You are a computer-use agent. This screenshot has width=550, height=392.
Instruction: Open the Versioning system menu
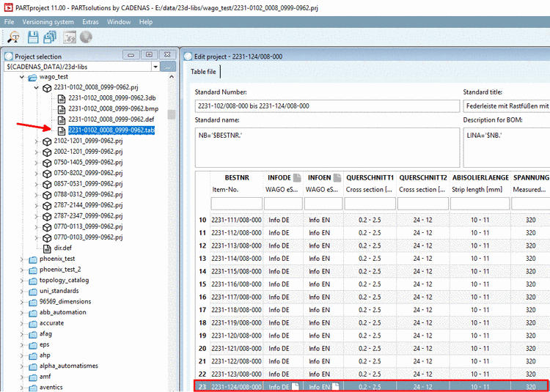(x=48, y=22)
